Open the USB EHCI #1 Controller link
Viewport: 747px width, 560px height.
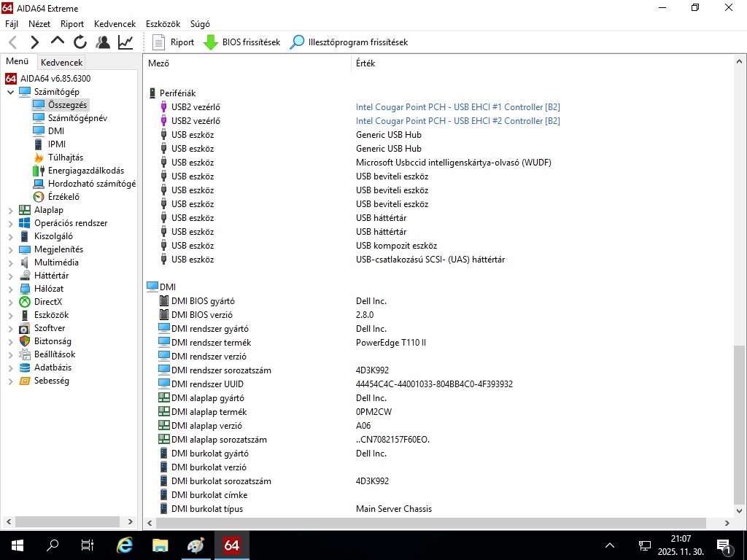(x=458, y=107)
